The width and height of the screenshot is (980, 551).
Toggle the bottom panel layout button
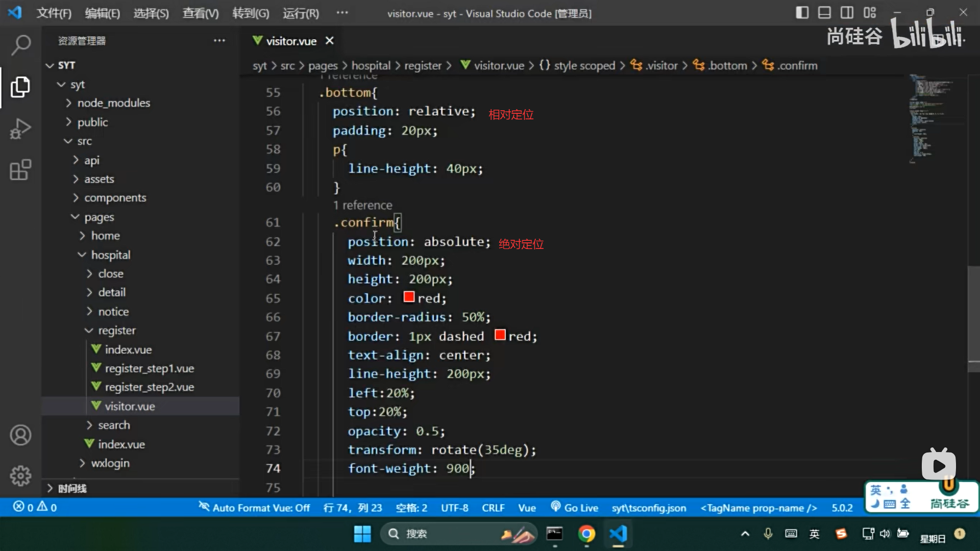824,13
